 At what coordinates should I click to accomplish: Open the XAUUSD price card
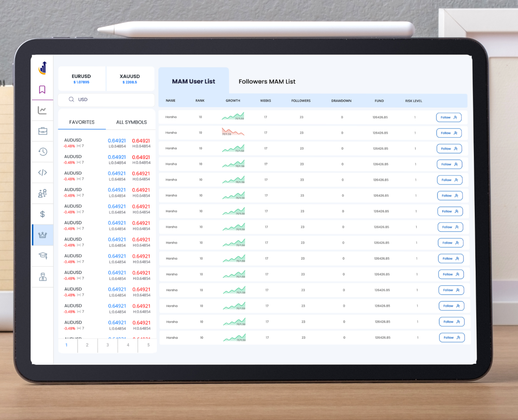(x=130, y=79)
